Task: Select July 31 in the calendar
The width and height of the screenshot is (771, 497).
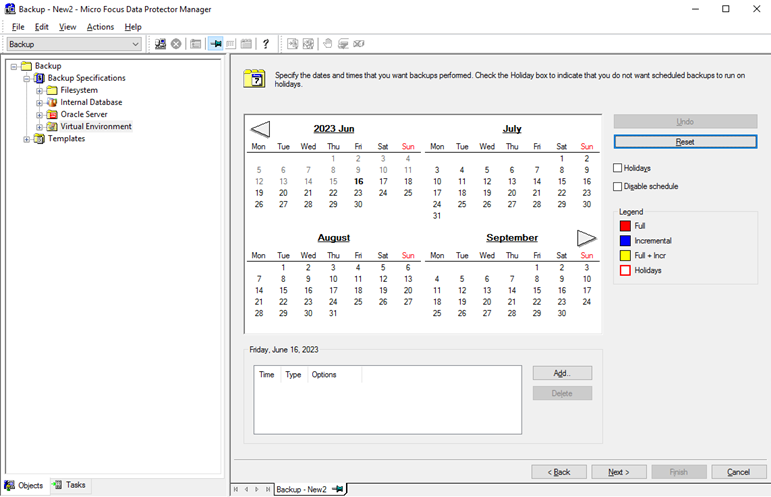Action: pos(437,216)
